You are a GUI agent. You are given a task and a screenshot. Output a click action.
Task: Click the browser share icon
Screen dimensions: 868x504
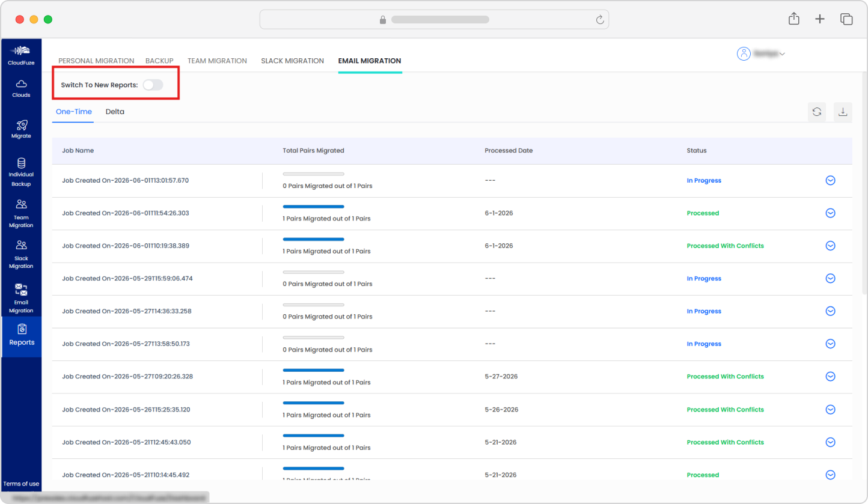[794, 19]
